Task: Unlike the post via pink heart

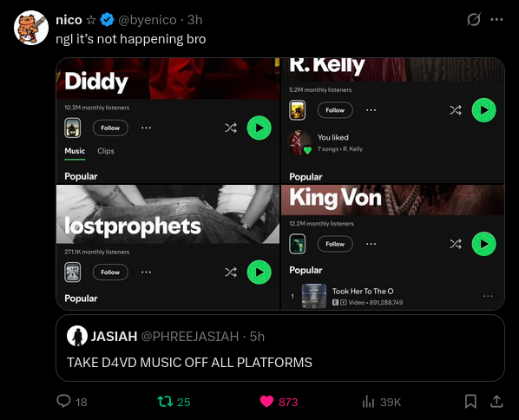Action: (266, 402)
